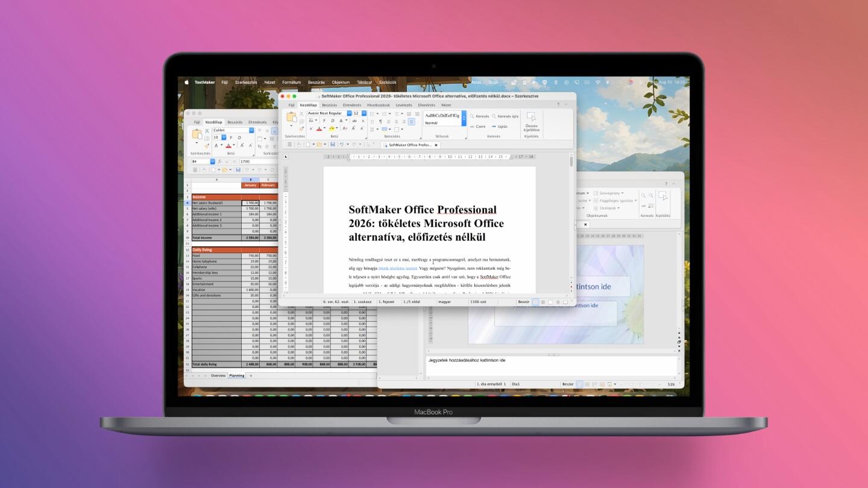Image resolution: width=868 pixels, height=488 pixels.
Task: Click the hamburger menu icon in TextMaker toolbar
Action: [290, 145]
